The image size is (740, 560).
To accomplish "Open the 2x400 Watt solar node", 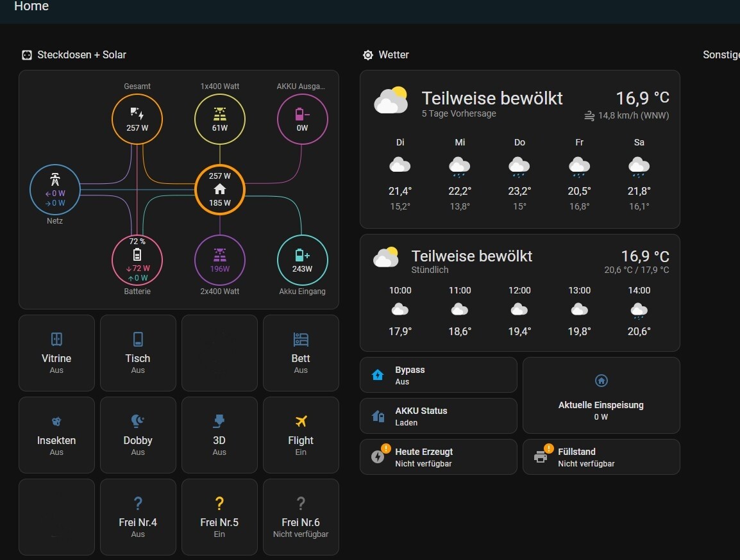I will click(219, 260).
